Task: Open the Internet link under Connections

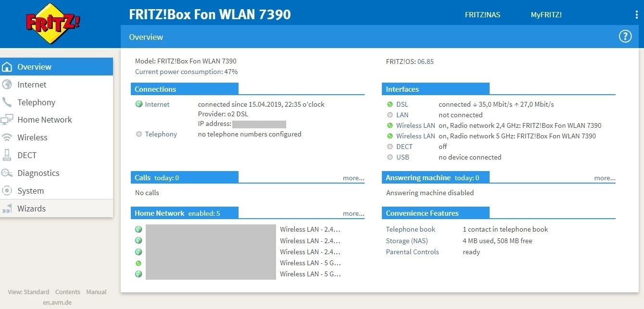Action: pos(157,104)
